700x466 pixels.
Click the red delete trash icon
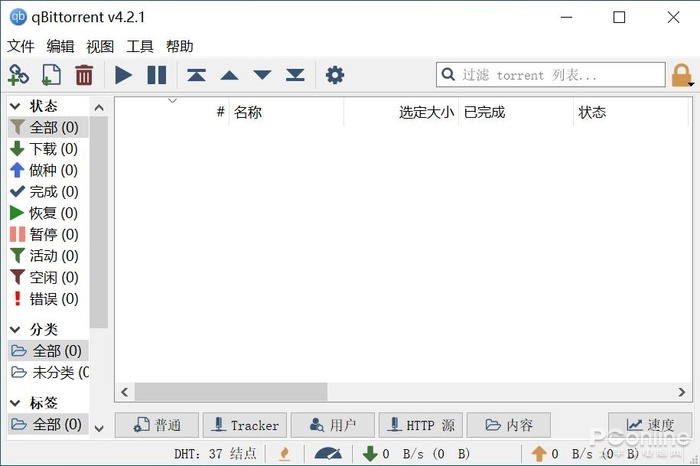[x=84, y=75]
